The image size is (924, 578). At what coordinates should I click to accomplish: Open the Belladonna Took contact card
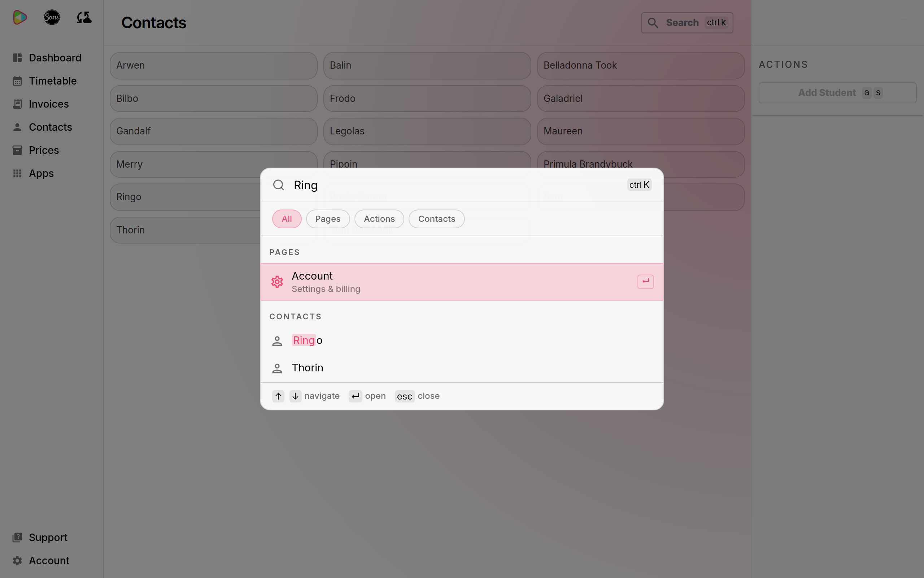pos(641,66)
